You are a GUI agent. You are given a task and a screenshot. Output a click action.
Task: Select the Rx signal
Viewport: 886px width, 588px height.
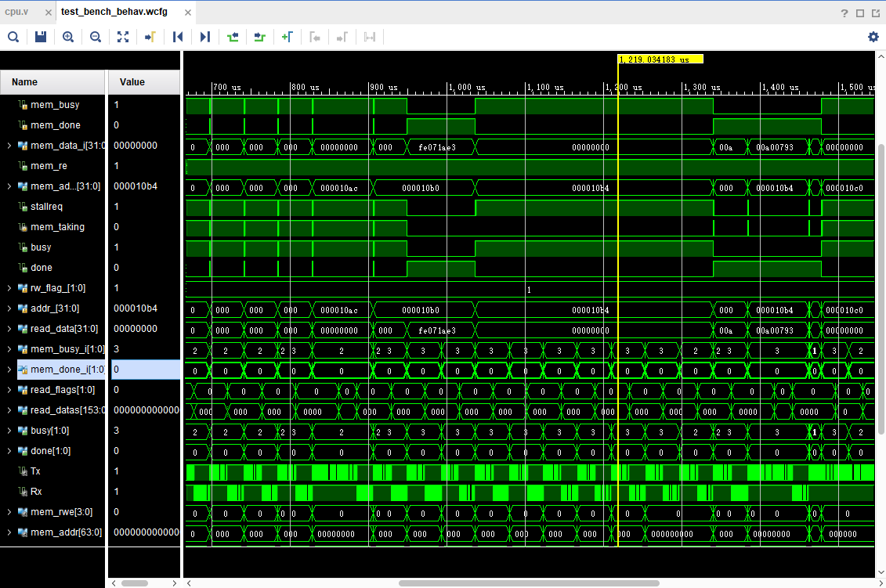[x=36, y=492]
